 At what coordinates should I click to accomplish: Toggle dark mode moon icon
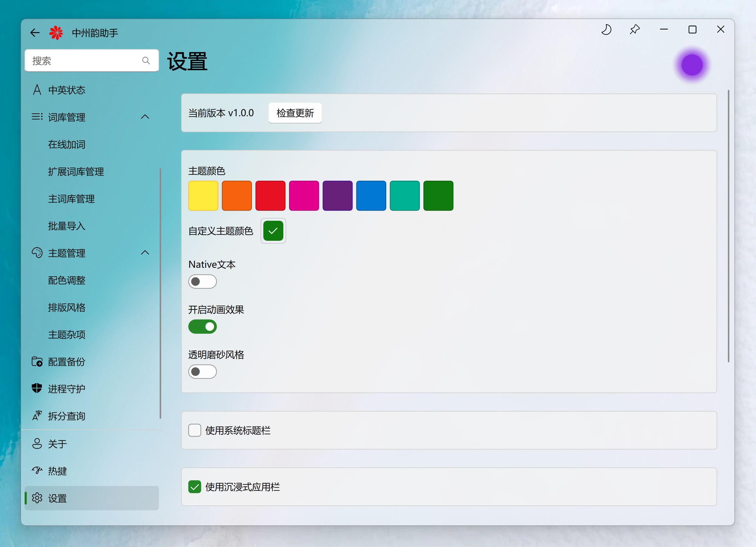pyautogui.click(x=606, y=30)
